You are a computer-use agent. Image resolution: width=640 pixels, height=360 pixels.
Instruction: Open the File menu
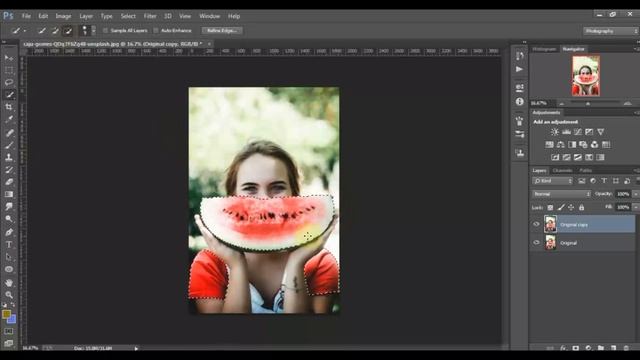[26, 16]
